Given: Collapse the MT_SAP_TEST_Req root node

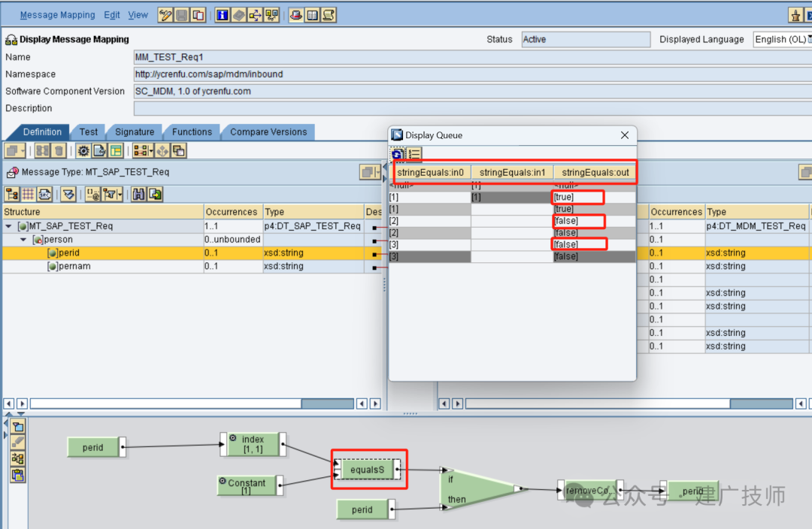Looking at the screenshot, I should (x=8, y=226).
